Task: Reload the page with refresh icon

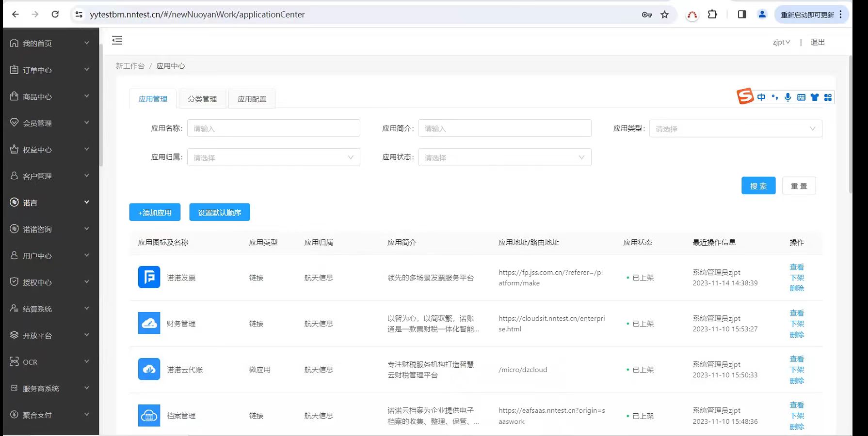Action: tap(55, 15)
